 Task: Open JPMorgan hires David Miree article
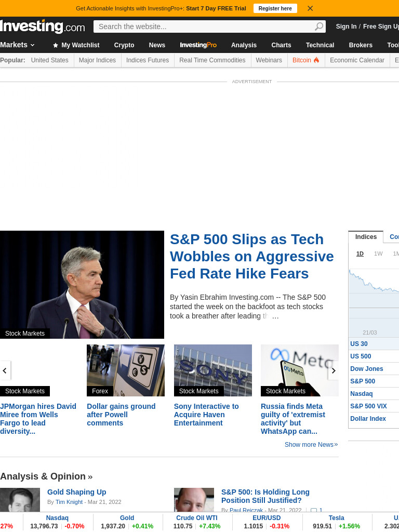pyautogui.click(x=38, y=419)
